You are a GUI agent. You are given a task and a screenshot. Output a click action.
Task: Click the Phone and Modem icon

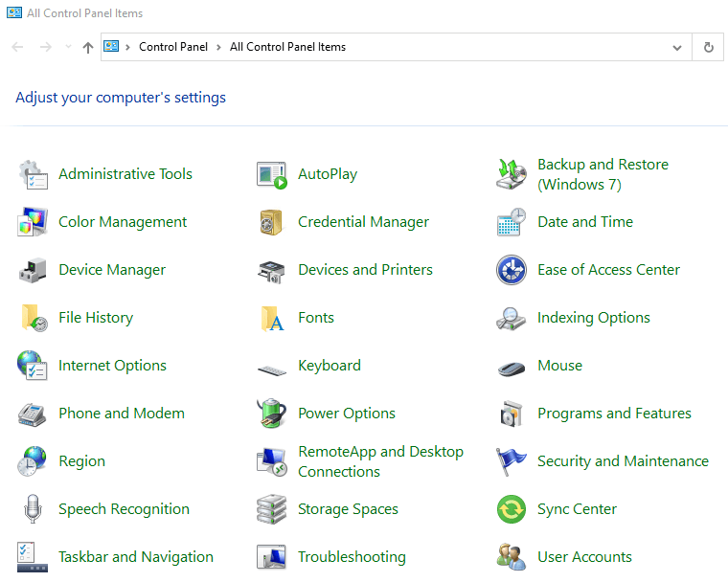point(32,414)
